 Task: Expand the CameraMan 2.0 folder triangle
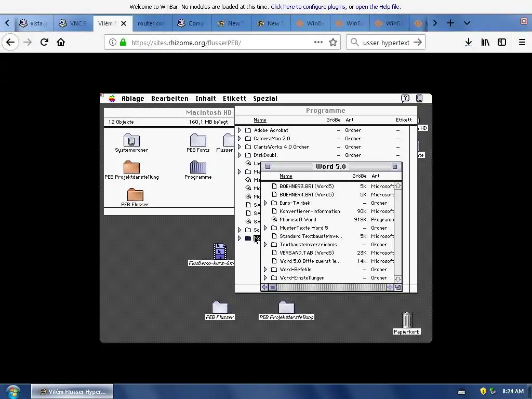pos(240,138)
